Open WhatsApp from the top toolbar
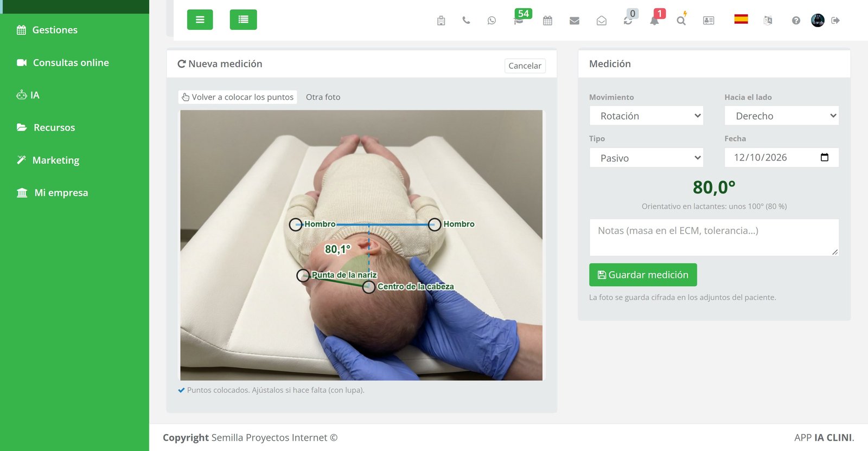868x451 pixels. 492,21
